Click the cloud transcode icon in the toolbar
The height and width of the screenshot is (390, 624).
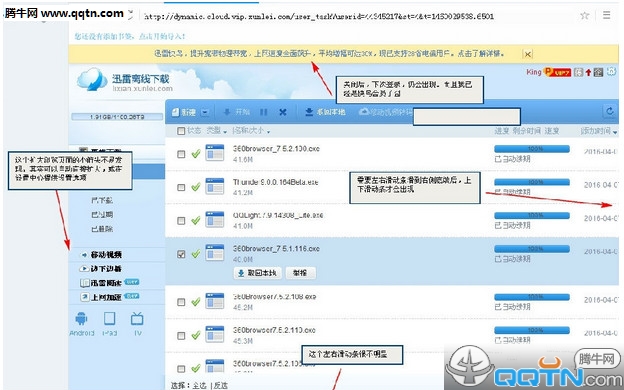(x=363, y=112)
